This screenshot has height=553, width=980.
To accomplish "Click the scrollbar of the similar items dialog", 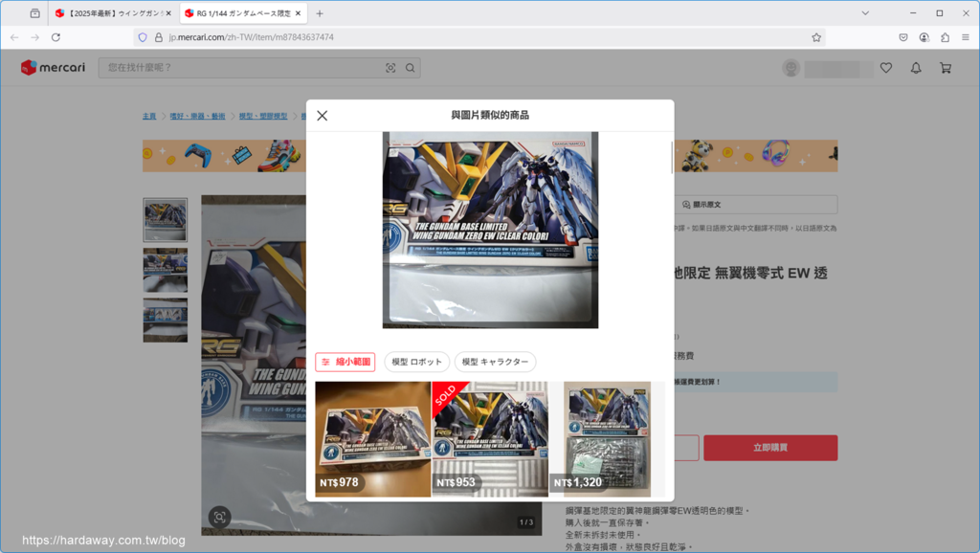I will tap(672, 158).
